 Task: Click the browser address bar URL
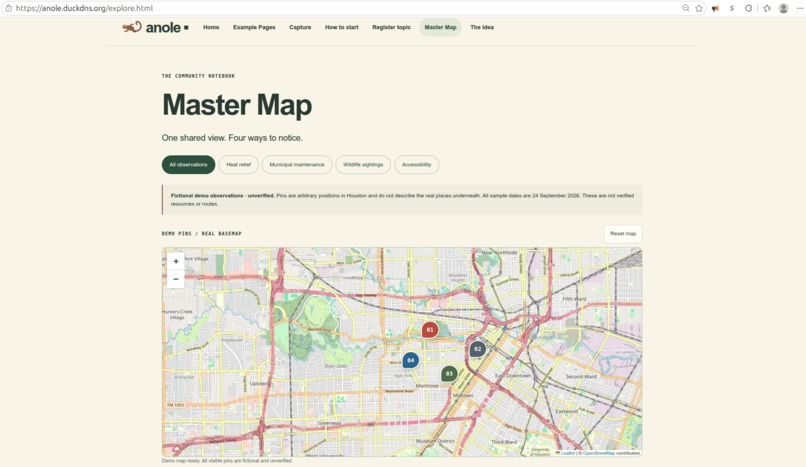pos(84,8)
